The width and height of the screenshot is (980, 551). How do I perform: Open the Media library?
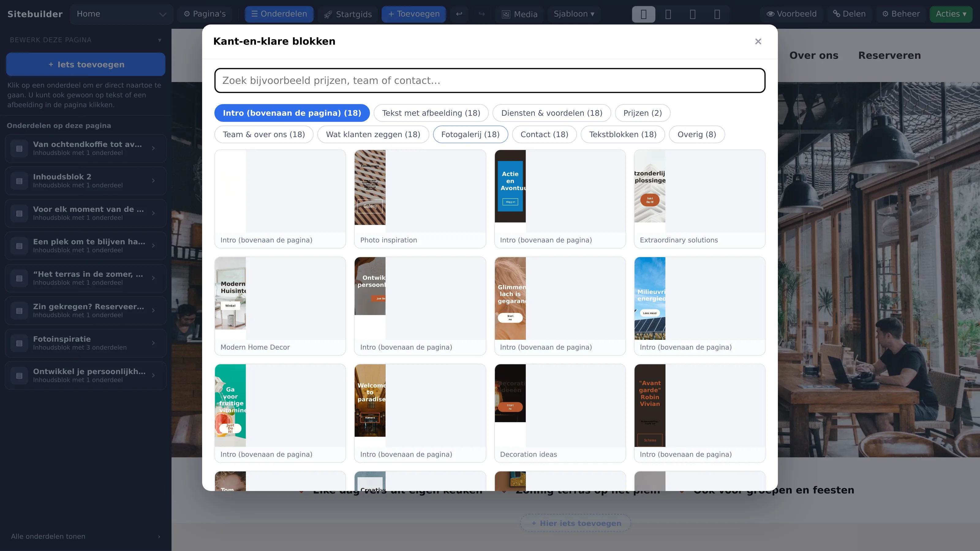pos(520,14)
